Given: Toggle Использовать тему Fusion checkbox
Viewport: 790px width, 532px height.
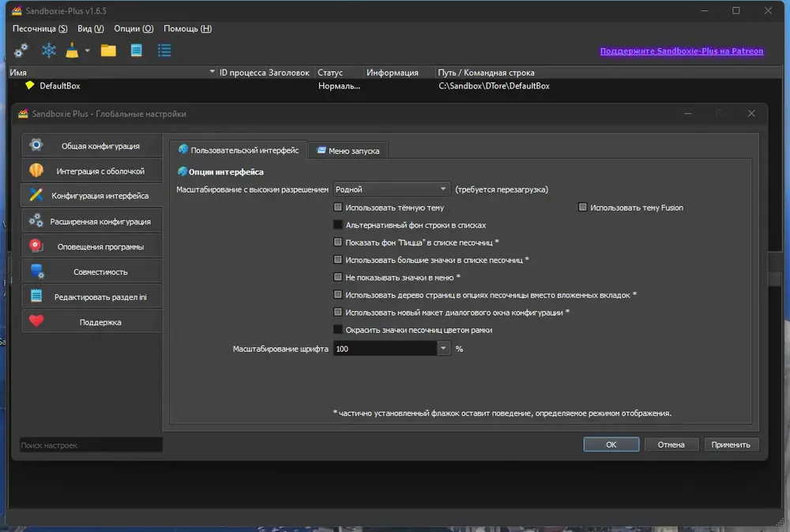Looking at the screenshot, I should coord(582,207).
